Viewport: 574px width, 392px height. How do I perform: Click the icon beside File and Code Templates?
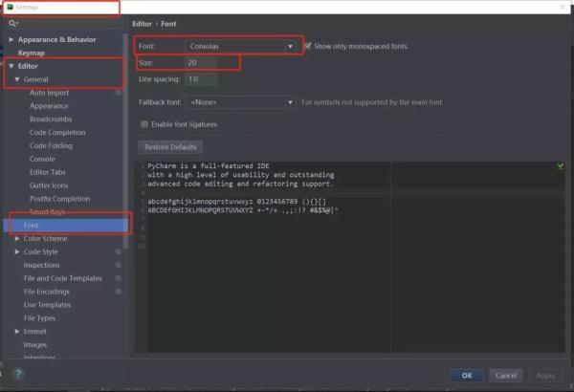pos(119,278)
